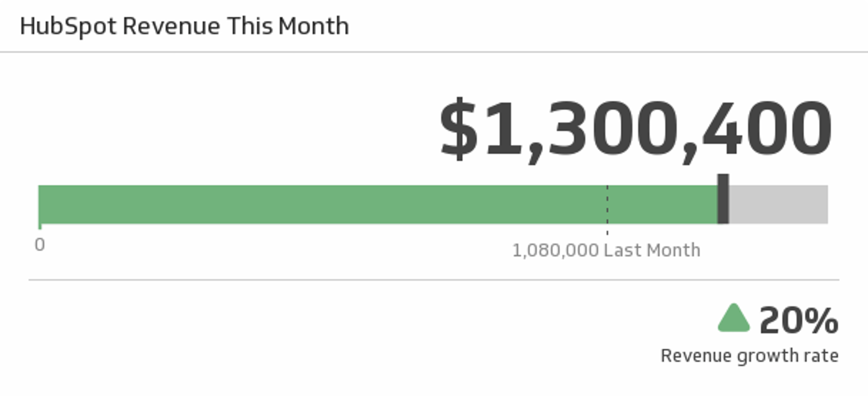Image resolution: width=868 pixels, height=396 pixels.
Task: Select "This Month" in the widget title
Action: tap(288, 26)
